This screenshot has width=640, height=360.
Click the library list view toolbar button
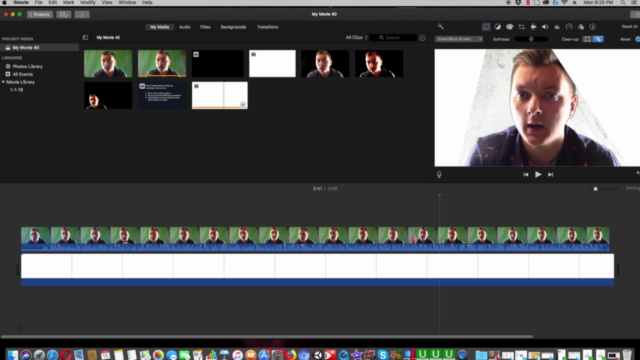[x=64, y=15]
